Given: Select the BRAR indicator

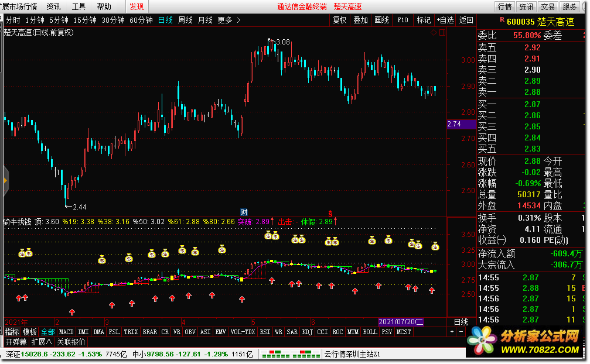Looking at the screenshot, I should pyautogui.click(x=150, y=332).
